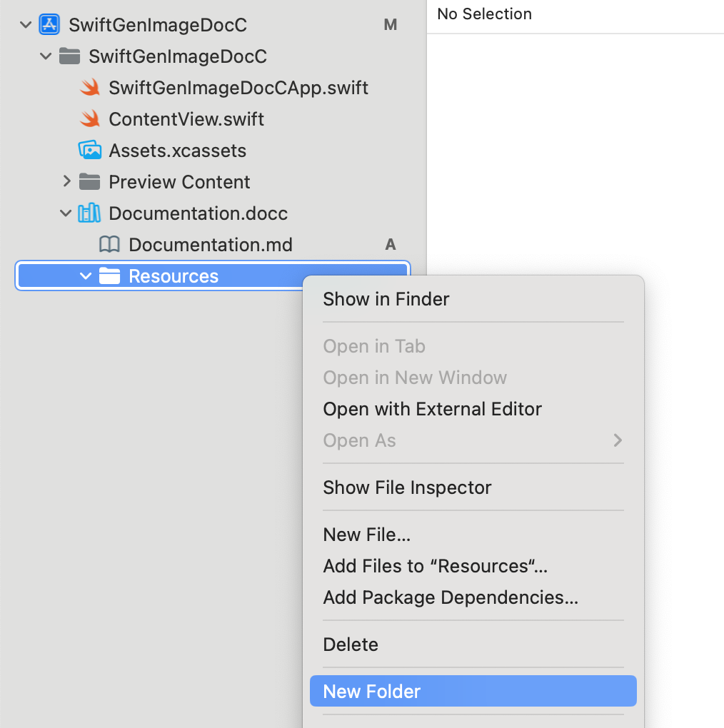Viewport: 724px width, 728px height.
Task: Collapse the SwiftGenImageDocC group folder
Action: click(46, 56)
